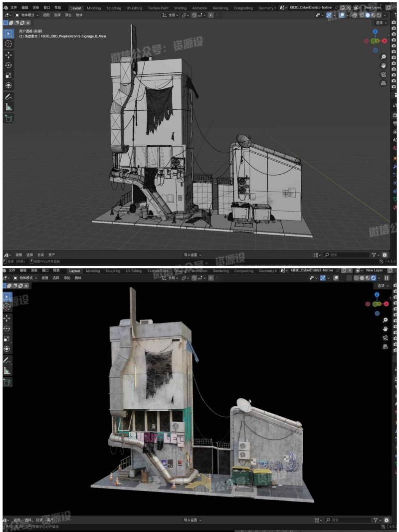Select the Rotate tool

pos(8,64)
